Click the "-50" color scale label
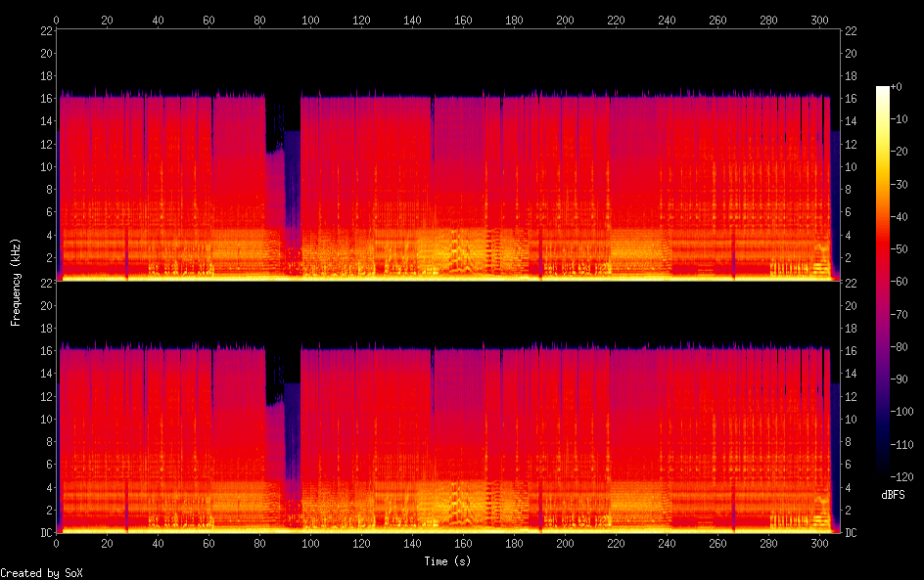The width and height of the screenshot is (924, 580). click(x=899, y=249)
